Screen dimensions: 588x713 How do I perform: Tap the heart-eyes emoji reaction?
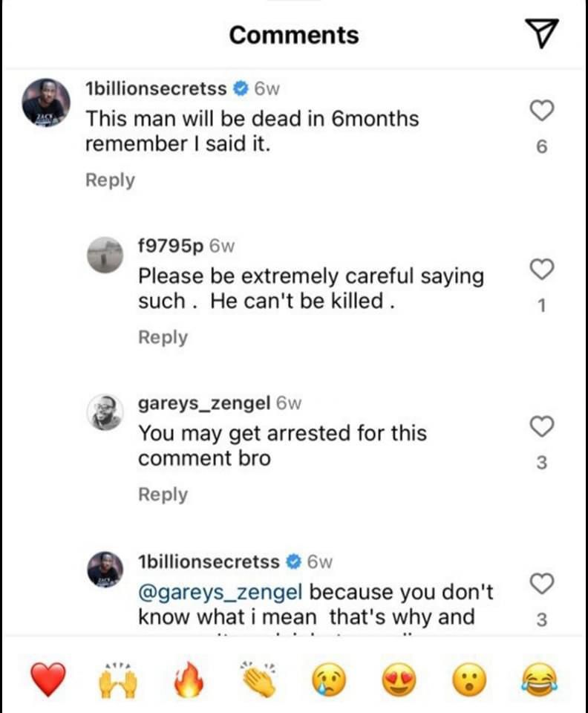[399, 678]
